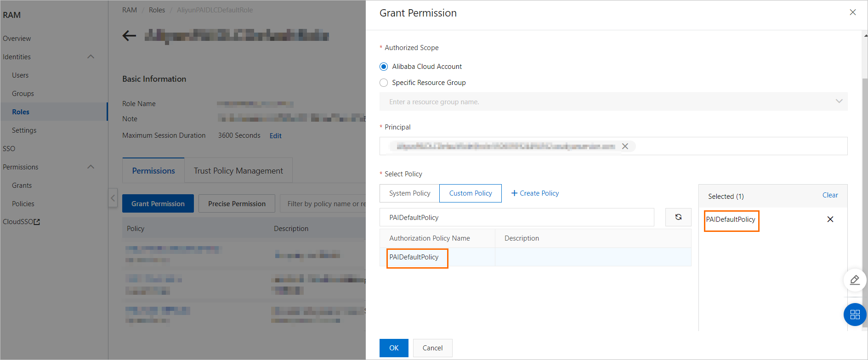This screenshot has height=360, width=868.
Task: Collapse the left sidebar with the arrow handle
Action: pos(113,198)
